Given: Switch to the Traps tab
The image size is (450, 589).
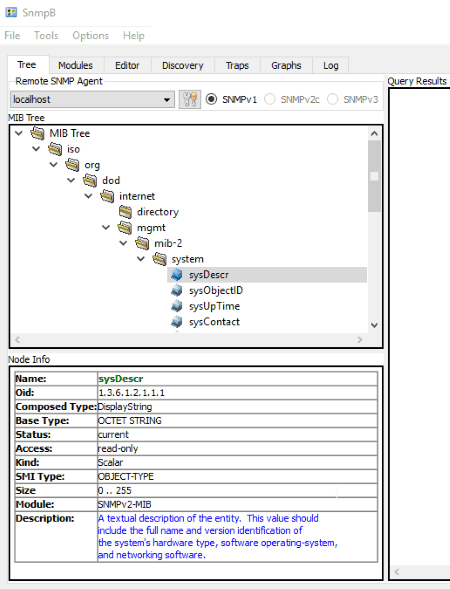Looking at the screenshot, I should click(237, 65).
